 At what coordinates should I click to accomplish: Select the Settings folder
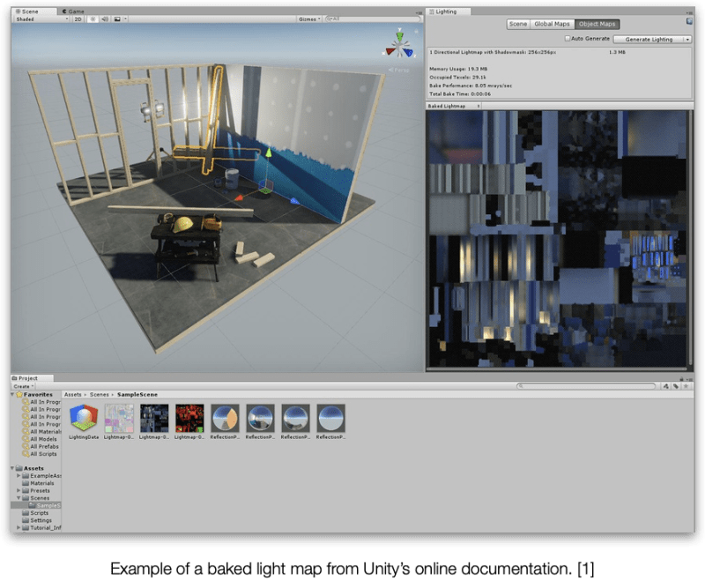tap(38, 520)
